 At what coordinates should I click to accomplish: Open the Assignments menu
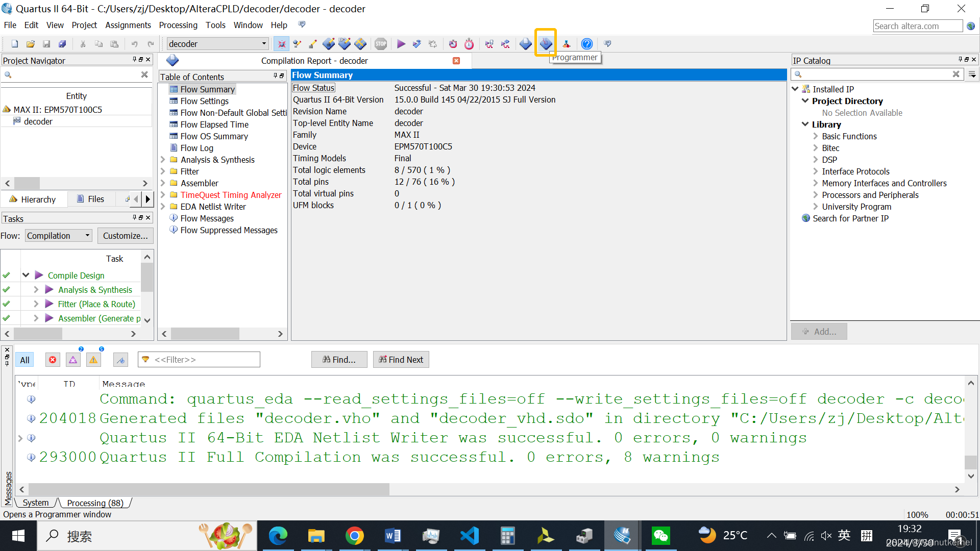point(128,25)
